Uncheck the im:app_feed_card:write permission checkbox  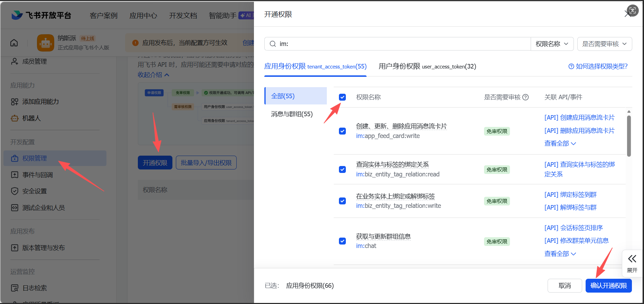342,131
